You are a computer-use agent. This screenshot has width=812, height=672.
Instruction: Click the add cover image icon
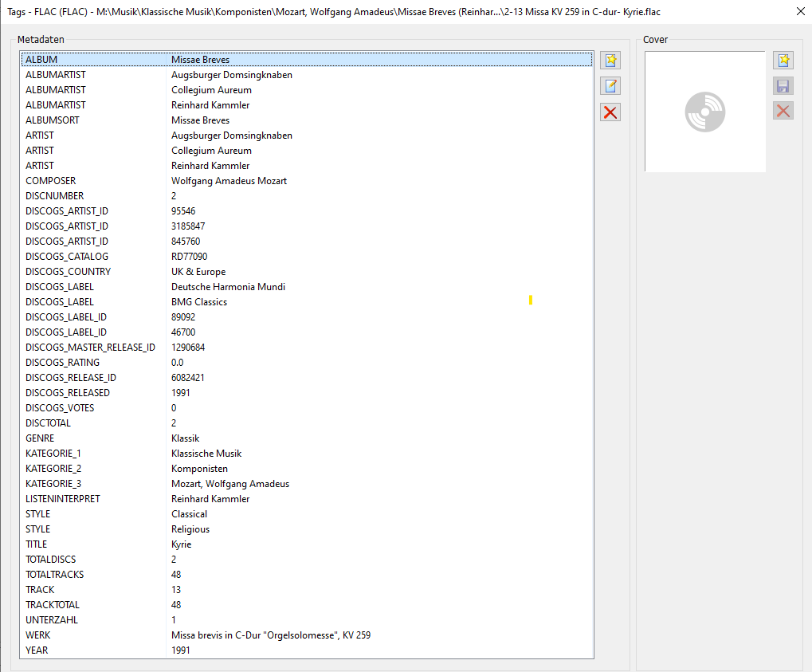coord(783,61)
